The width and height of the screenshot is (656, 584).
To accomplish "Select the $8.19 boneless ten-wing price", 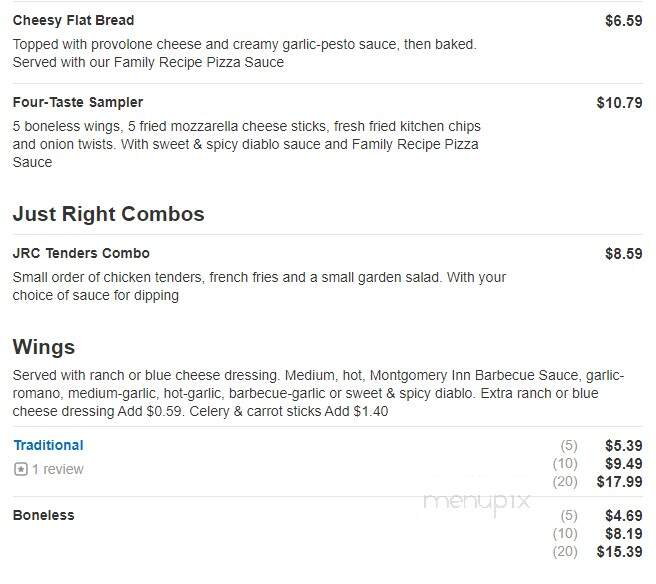I will pyautogui.click(x=623, y=533).
